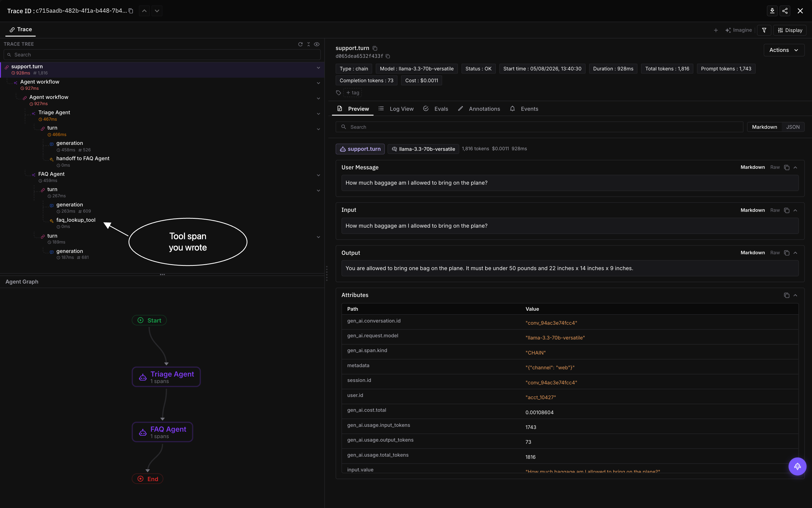Copy the support.turn span name
Image resolution: width=812 pixels, height=508 pixels.
375,48
